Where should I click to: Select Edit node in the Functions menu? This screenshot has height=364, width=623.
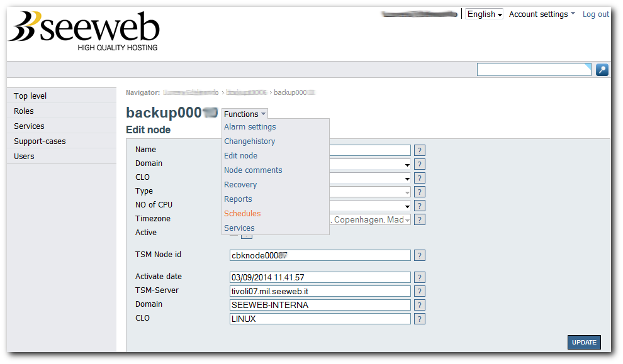click(241, 156)
